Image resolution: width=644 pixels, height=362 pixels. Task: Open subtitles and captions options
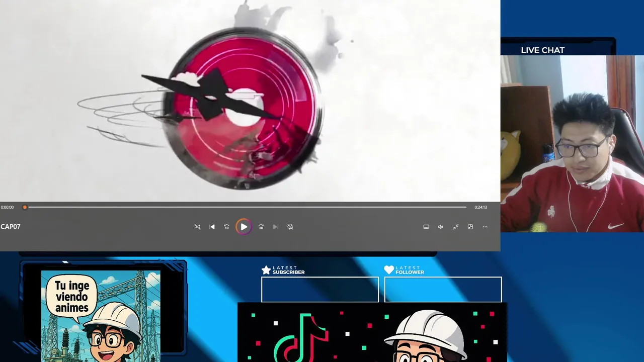point(426,227)
